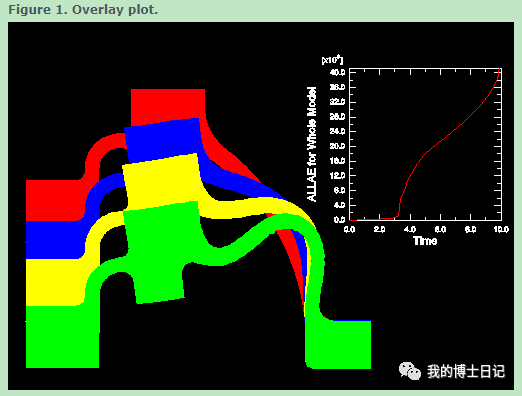
Task: Click the 20.0 tick label on the y-axis
Action: (x=337, y=146)
